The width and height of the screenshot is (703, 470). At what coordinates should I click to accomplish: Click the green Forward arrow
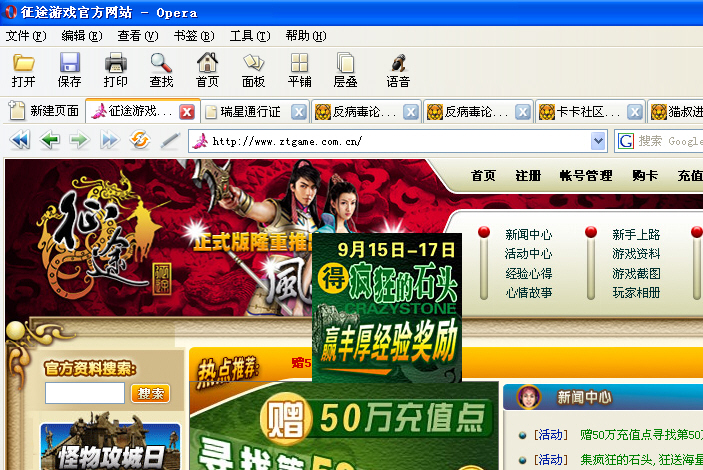(79, 140)
